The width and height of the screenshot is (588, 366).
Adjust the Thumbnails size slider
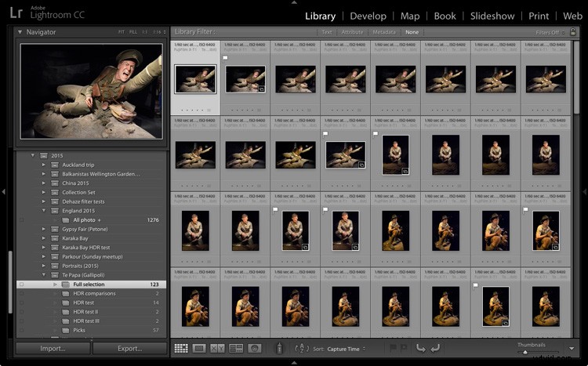click(x=525, y=353)
